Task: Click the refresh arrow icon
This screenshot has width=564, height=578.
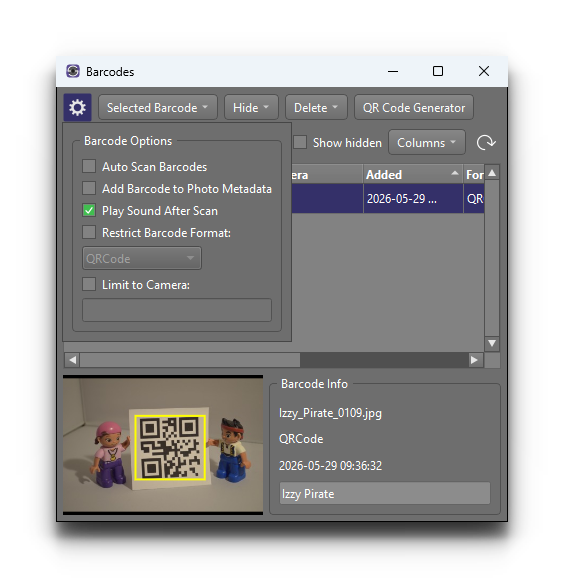Action: [x=486, y=143]
